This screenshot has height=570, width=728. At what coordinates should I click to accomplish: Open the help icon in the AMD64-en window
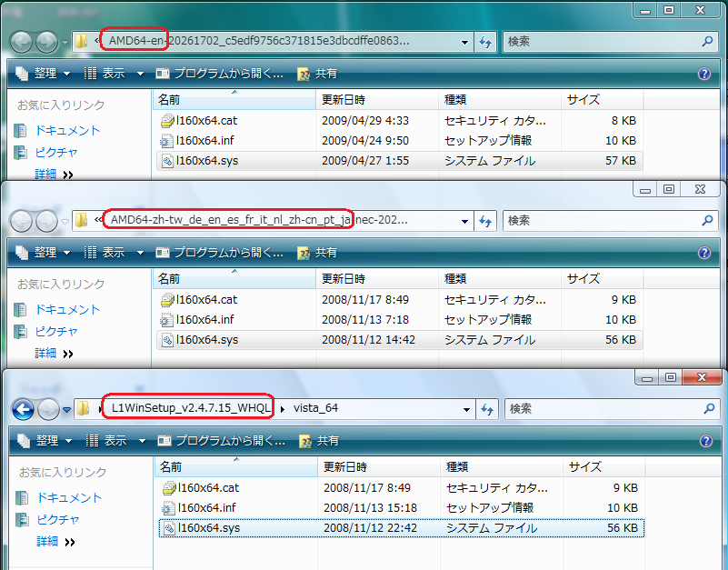(x=703, y=74)
